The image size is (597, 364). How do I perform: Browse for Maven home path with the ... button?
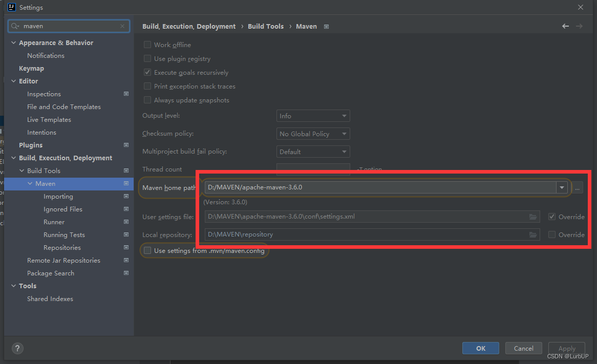[x=577, y=188]
